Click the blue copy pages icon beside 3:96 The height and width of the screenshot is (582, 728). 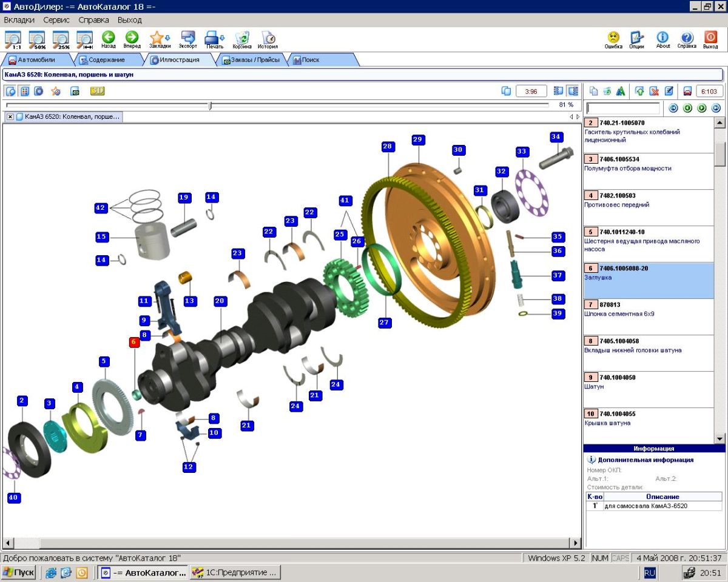coord(506,91)
